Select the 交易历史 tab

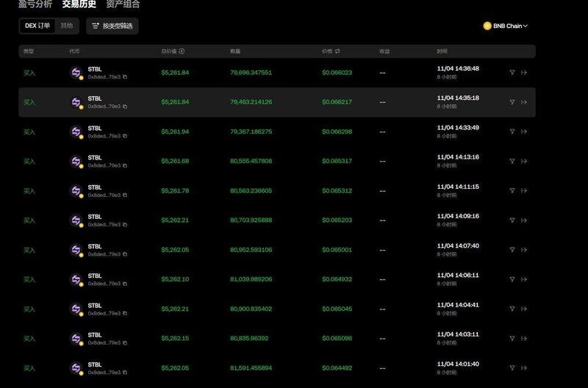[x=79, y=4]
